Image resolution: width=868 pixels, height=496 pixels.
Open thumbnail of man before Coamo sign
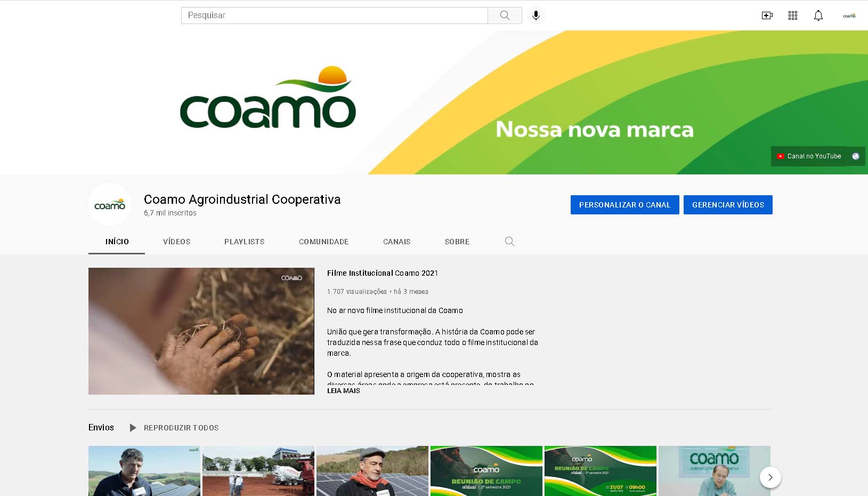point(715,471)
